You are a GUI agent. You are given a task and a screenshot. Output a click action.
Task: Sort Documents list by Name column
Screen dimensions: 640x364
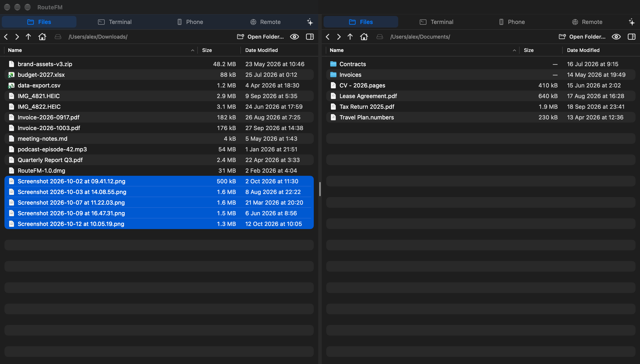pyautogui.click(x=423, y=50)
